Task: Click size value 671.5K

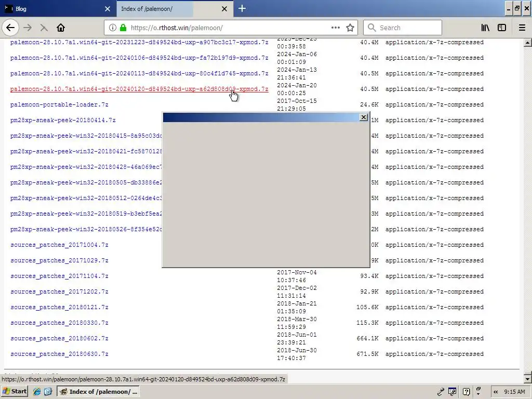Action: pyautogui.click(x=367, y=354)
